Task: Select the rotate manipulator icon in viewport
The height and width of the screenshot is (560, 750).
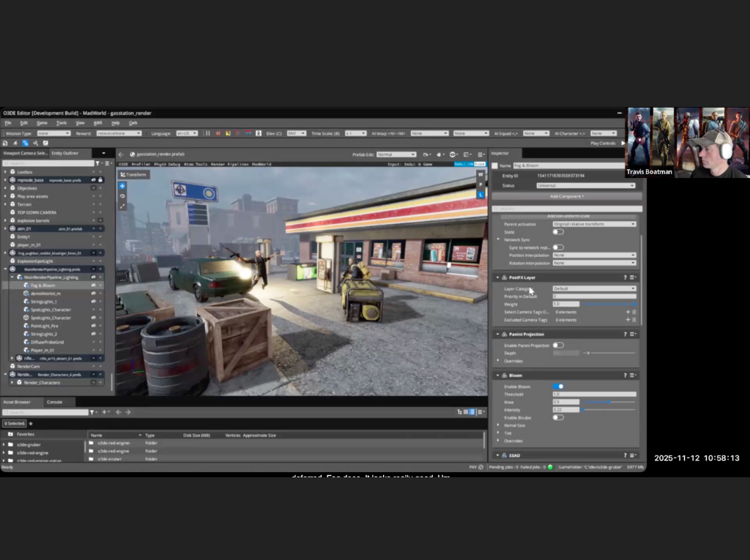Action: click(x=122, y=196)
